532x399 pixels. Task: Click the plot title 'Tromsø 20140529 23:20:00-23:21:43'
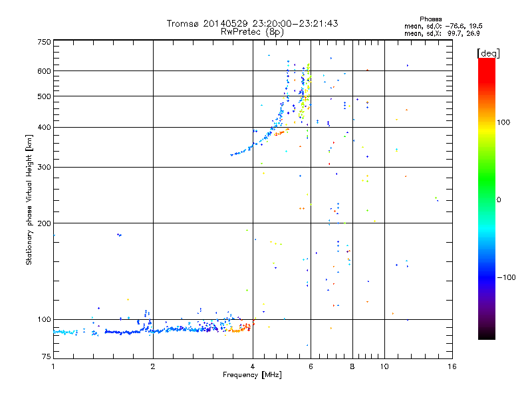coord(252,23)
